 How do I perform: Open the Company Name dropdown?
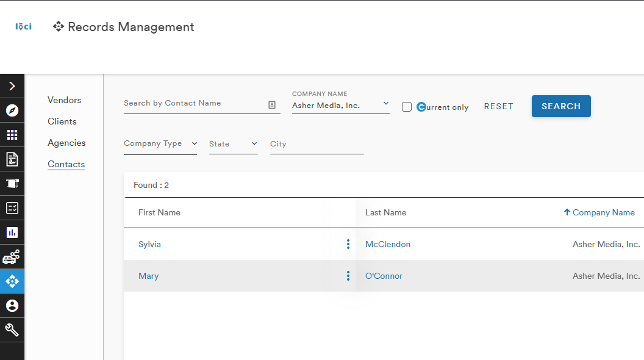coord(340,106)
